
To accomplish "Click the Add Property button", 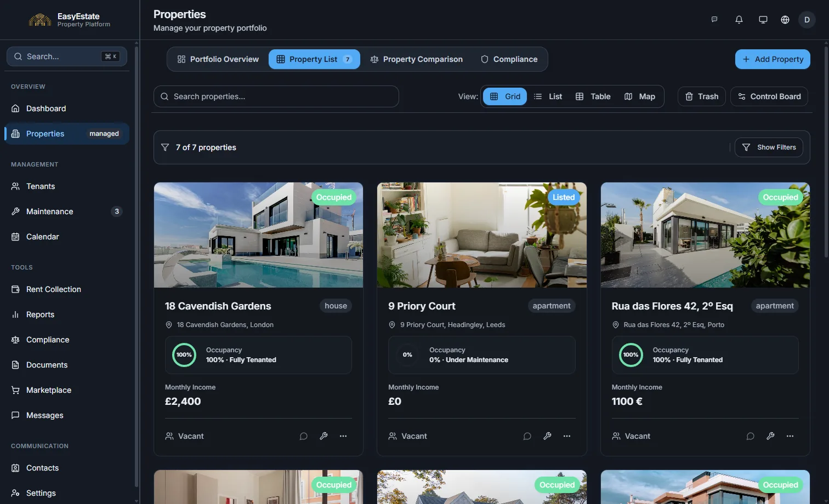I will [x=773, y=59].
